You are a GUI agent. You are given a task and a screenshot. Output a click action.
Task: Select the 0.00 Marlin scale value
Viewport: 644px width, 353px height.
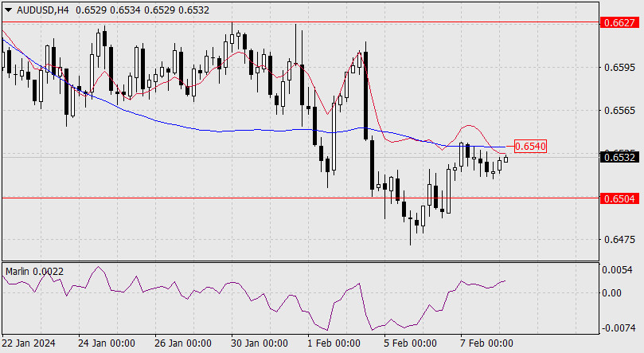(x=611, y=293)
